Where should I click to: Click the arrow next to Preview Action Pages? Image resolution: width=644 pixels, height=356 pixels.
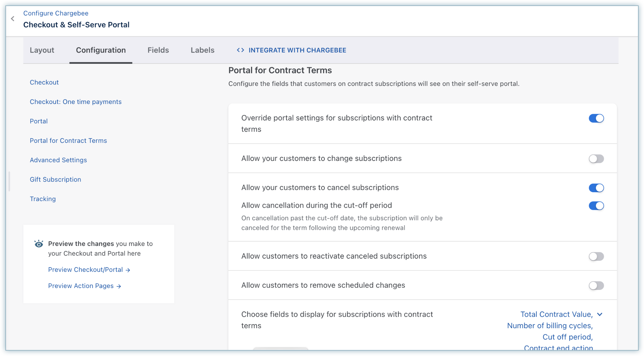click(x=119, y=286)
